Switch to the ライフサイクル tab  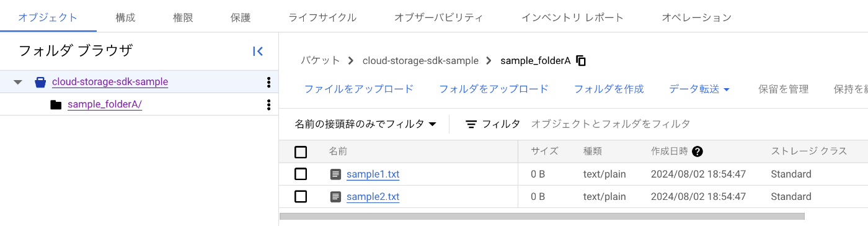pyautogui.click(x=322, y=17)
